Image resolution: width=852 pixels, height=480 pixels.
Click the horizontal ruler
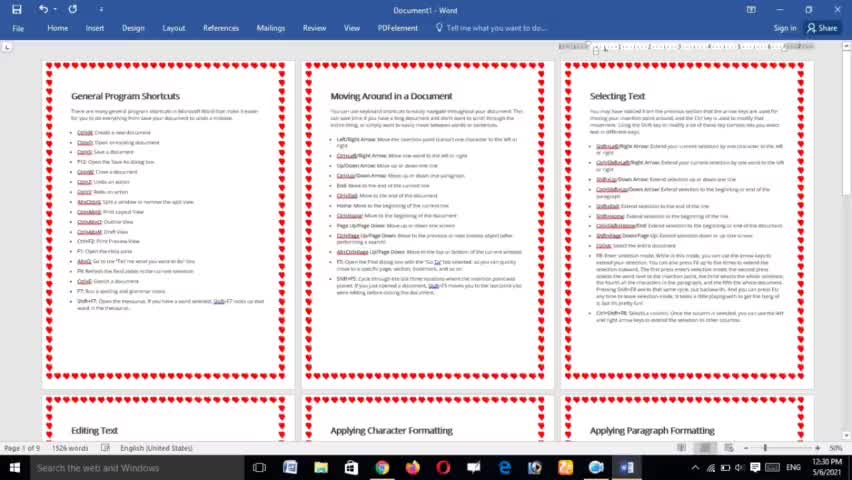[x=687, y=47]
